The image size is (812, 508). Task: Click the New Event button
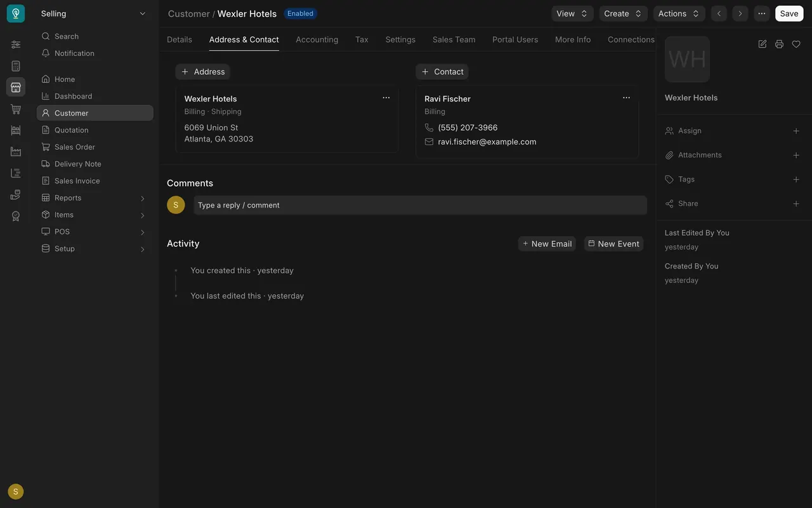tap(613, 244)
